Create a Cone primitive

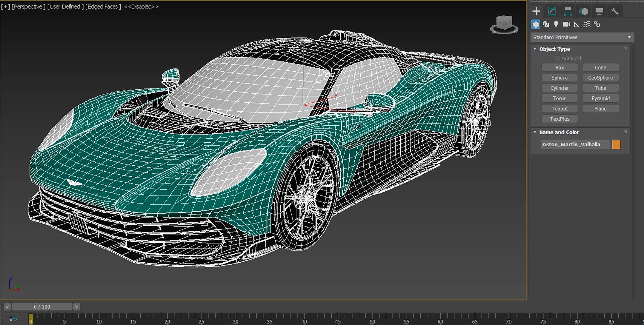(600, 68)
